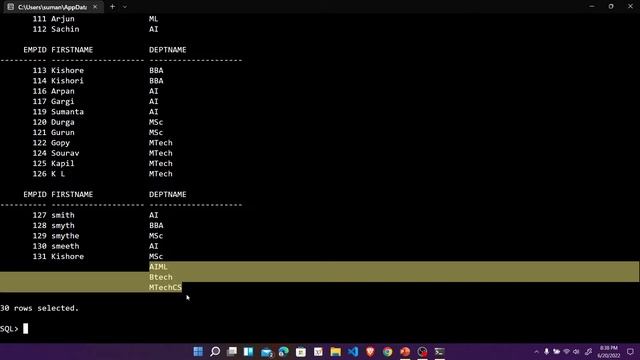
Task: Open Task View from the taskbar
Action: coord(232,351)
